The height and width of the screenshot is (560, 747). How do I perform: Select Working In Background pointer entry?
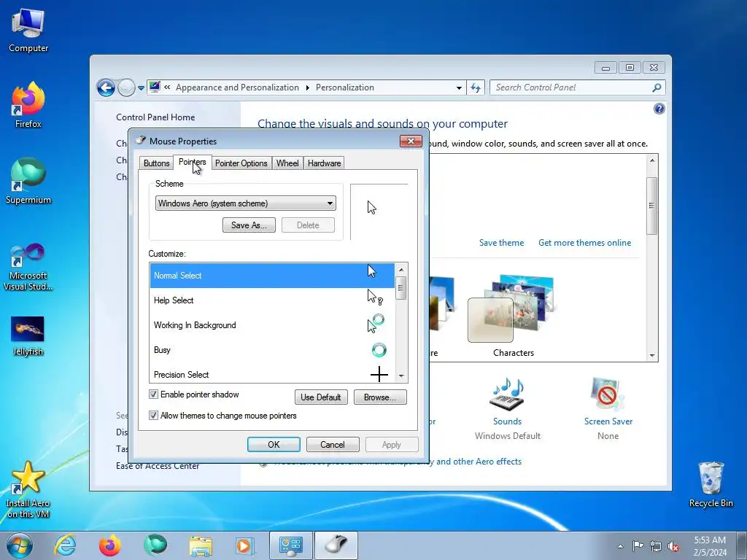(272, 324)
